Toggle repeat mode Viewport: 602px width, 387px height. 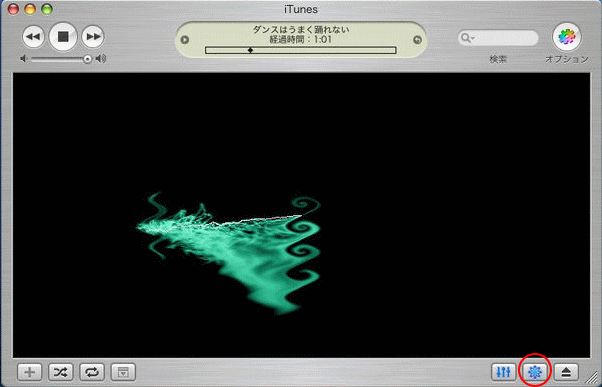click(92, 372)
